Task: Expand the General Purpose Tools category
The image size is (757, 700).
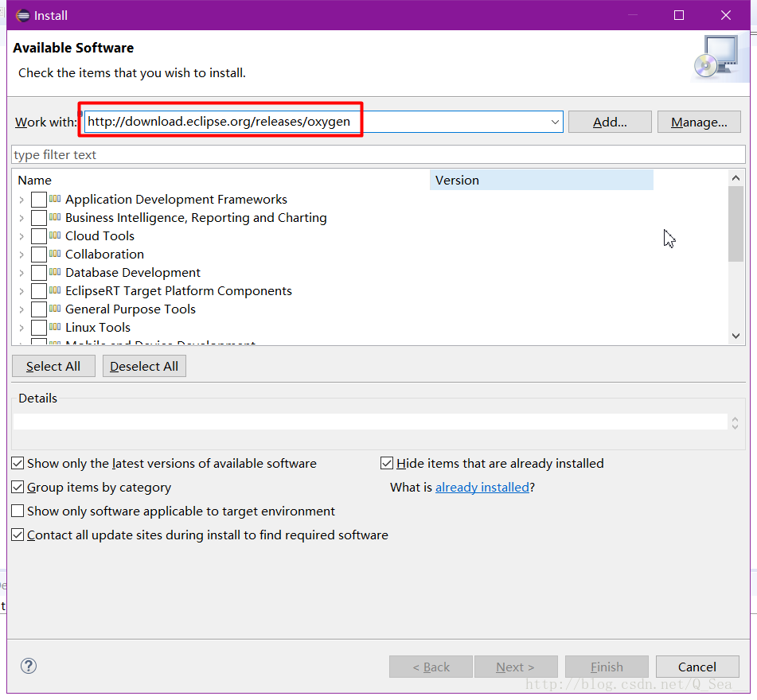Action: (x=21, y=309)
